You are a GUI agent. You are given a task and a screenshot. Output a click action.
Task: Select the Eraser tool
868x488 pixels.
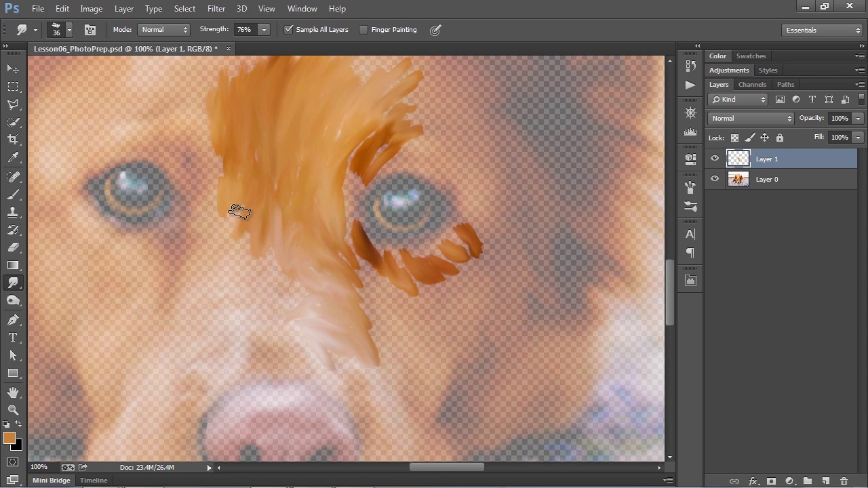[x=13, y=247]
